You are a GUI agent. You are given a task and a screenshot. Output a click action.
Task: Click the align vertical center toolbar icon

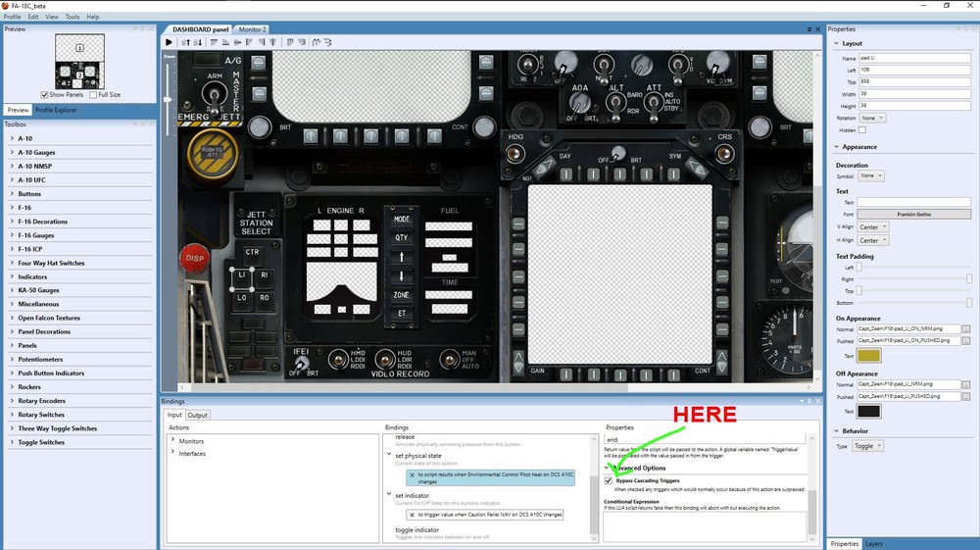click(272, 42)
